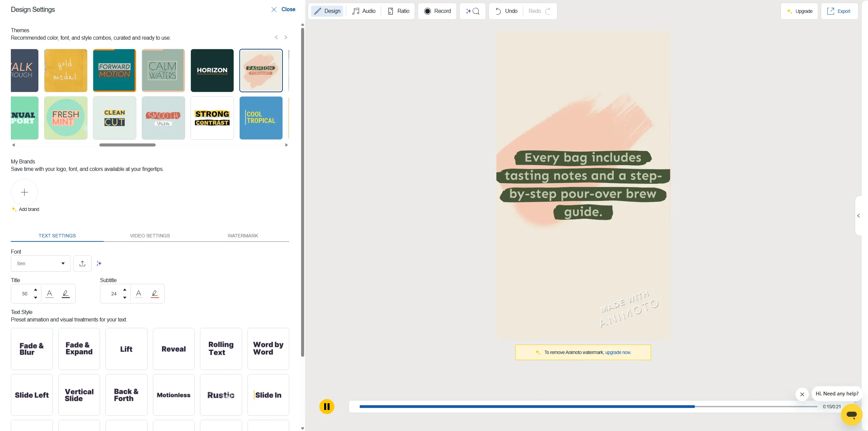Switch to the Watermark tab
The height and width of the screenshot is (431, 868).
point(243,236)
